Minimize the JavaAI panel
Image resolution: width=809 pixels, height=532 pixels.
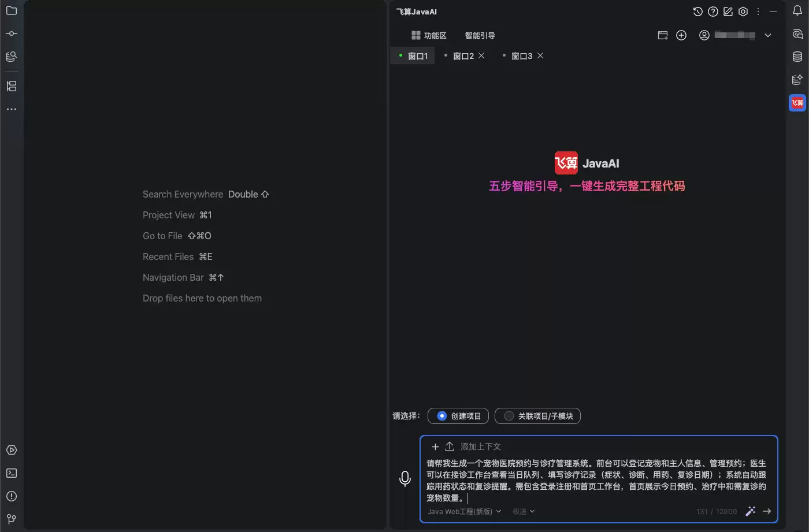(773, 12)
